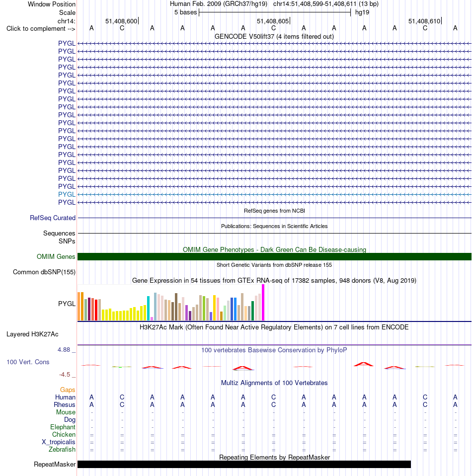Screen dimensions: 472x476
Task: Click the OMIM Genes track label
Action: pos(56,256)
